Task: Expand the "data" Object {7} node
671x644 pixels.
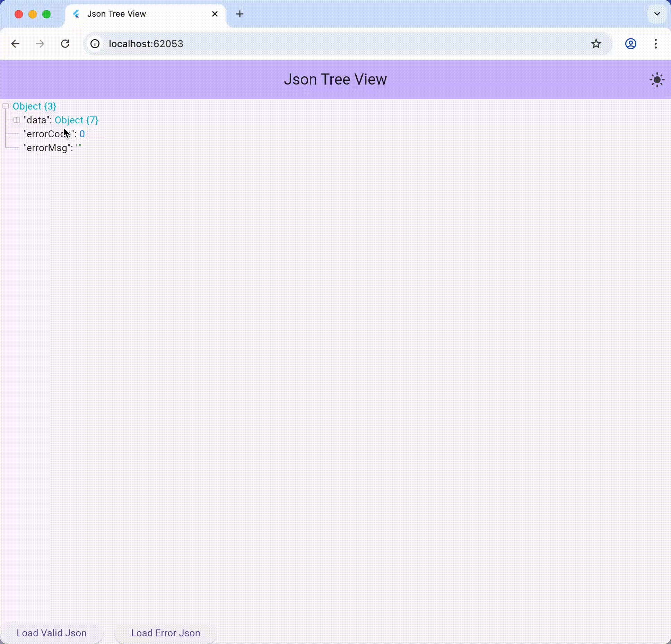Action: [16, 120]
